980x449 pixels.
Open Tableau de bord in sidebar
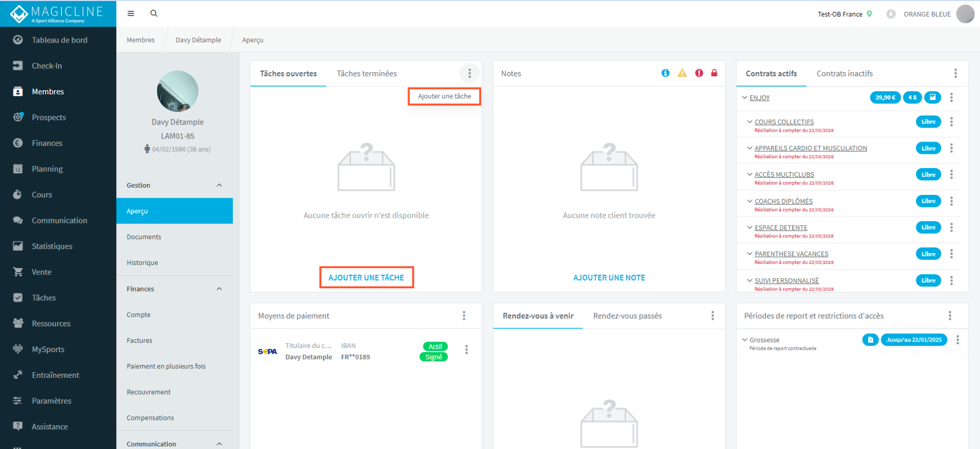click(x=58, y=40)
